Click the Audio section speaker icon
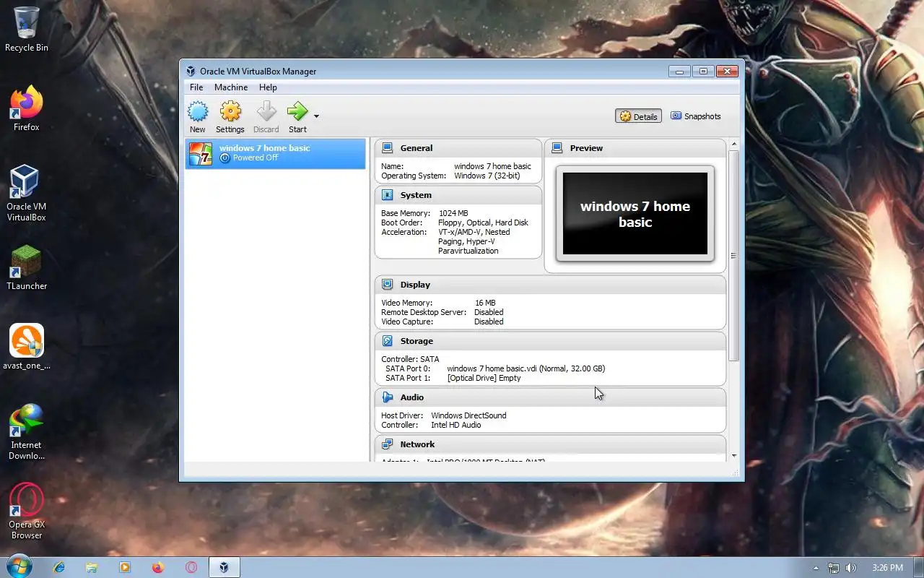Screen dimensions: 924x578 point(388,397)
